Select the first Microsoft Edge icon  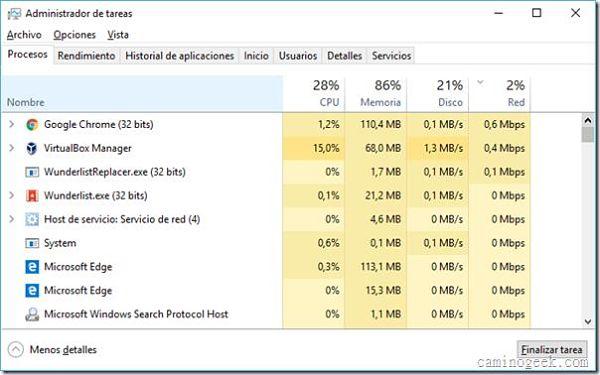(32, 267)
